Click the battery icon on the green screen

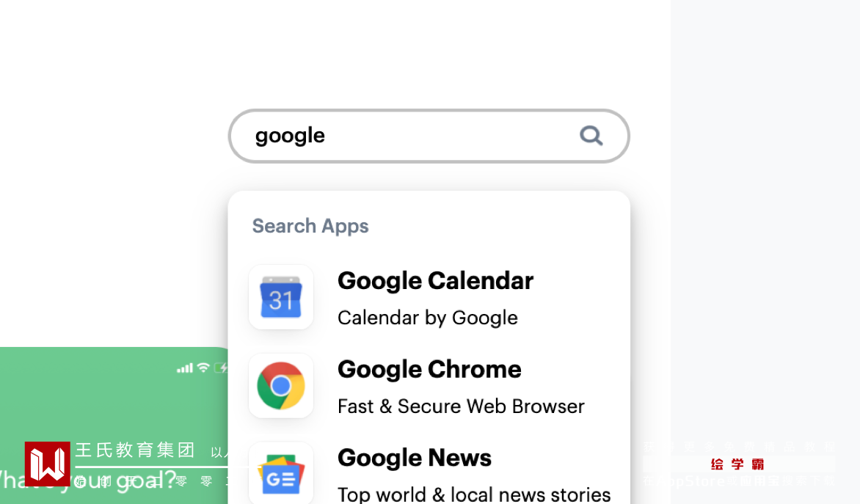point(221,368)
